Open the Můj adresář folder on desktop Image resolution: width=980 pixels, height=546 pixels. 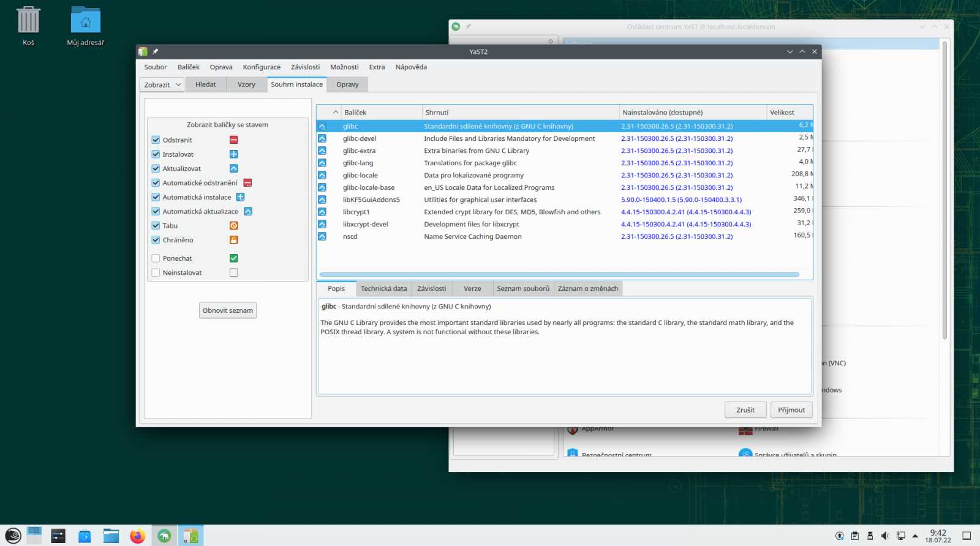click(x=86, y=26)
